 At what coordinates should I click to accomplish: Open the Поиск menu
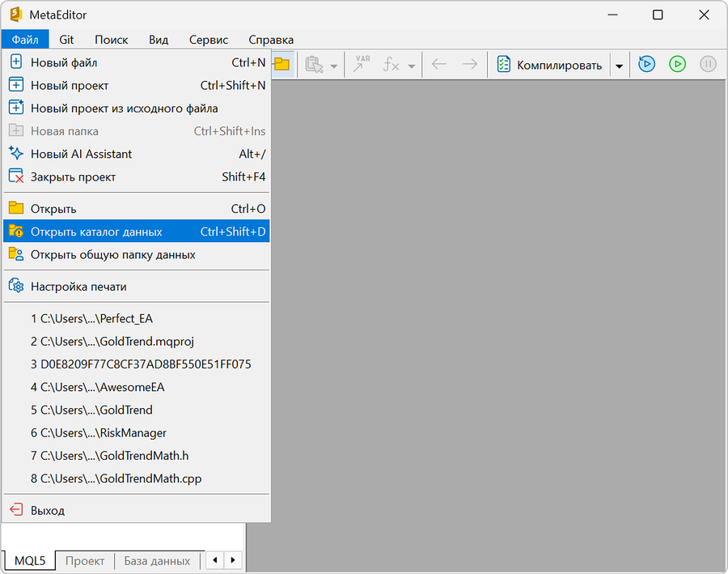(112, 40)
